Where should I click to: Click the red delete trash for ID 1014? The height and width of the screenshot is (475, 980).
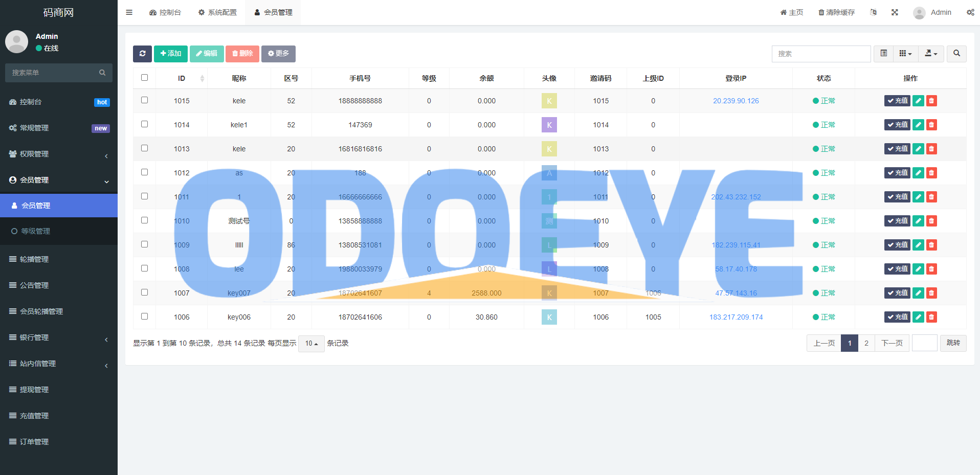click(x=931, y=125)
